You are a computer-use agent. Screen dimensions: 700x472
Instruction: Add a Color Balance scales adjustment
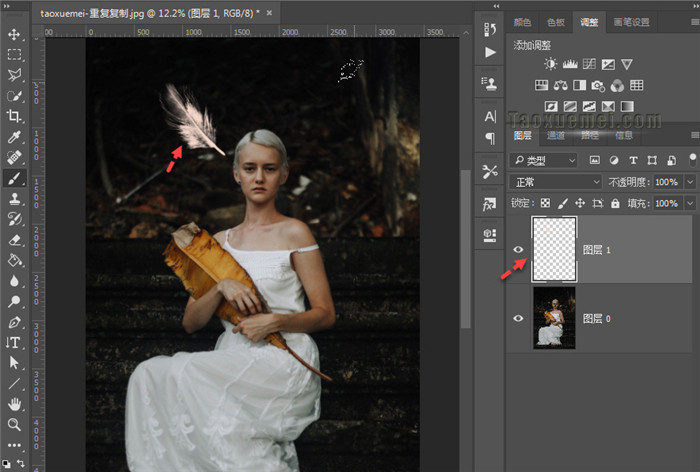[561, 85]
